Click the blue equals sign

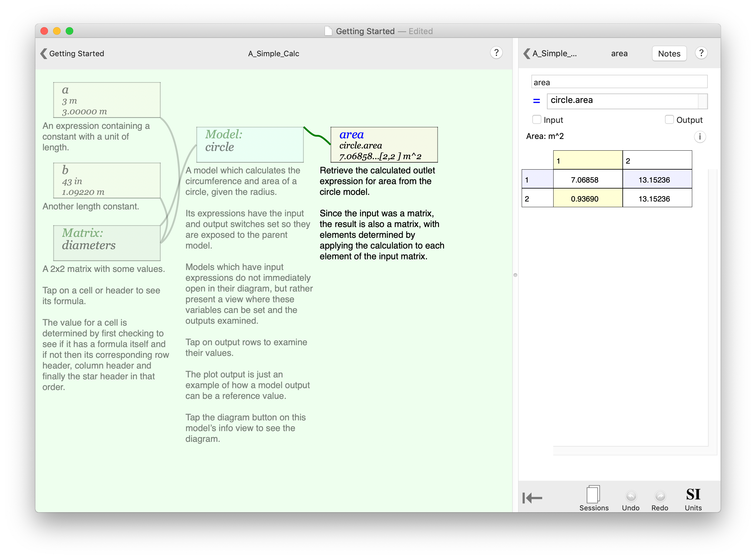pyautogui.click(x=536, y=101)
